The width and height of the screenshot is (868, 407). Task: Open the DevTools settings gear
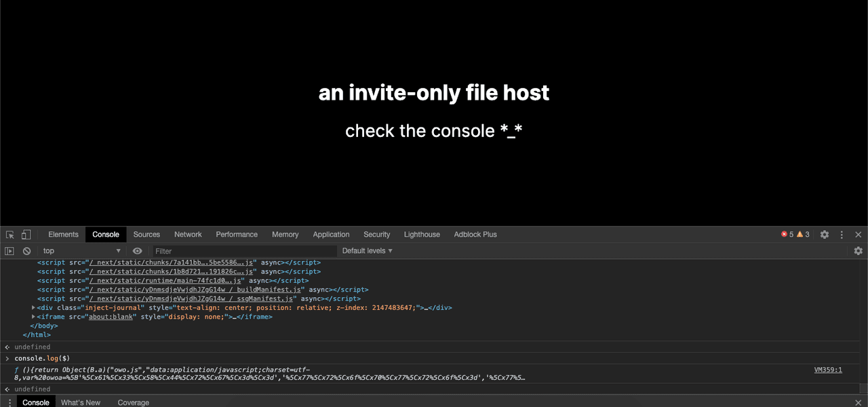(825, 235)
